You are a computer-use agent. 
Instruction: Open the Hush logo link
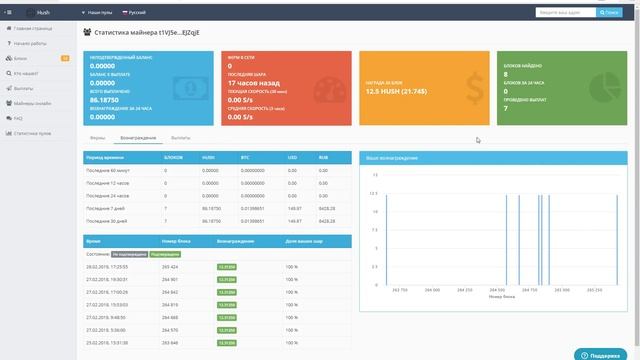click(38, 13)
